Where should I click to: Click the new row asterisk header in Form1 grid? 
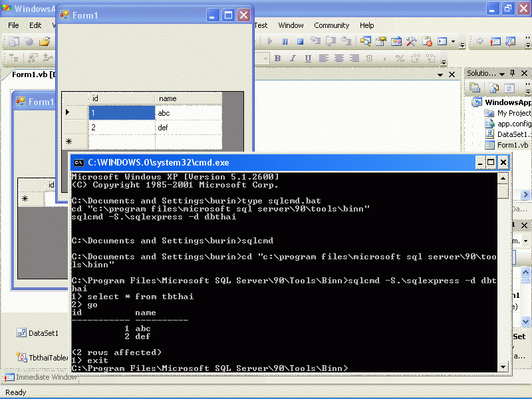(75, 142)
